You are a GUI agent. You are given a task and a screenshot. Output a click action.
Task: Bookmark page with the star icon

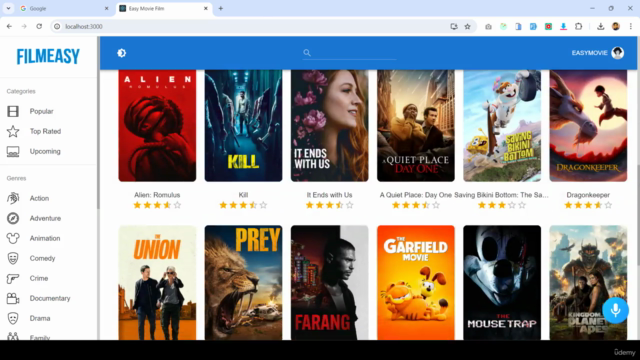[467, 27]
